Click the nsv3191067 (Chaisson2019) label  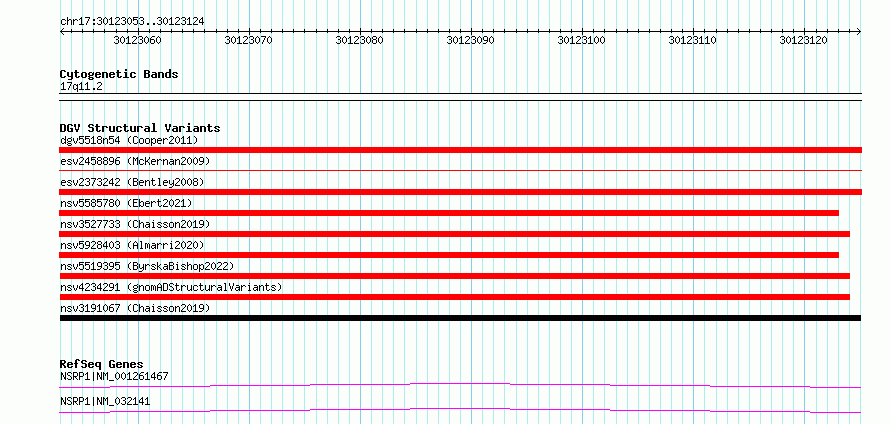[x=135, y=308]
